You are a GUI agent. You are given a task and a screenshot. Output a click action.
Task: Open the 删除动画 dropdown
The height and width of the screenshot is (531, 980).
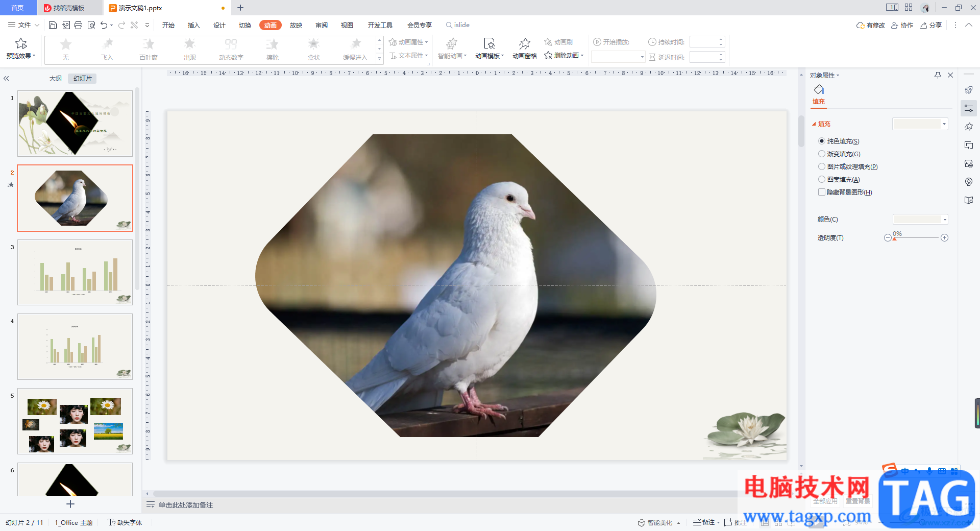pyautogui.click(x=564, y=55)
